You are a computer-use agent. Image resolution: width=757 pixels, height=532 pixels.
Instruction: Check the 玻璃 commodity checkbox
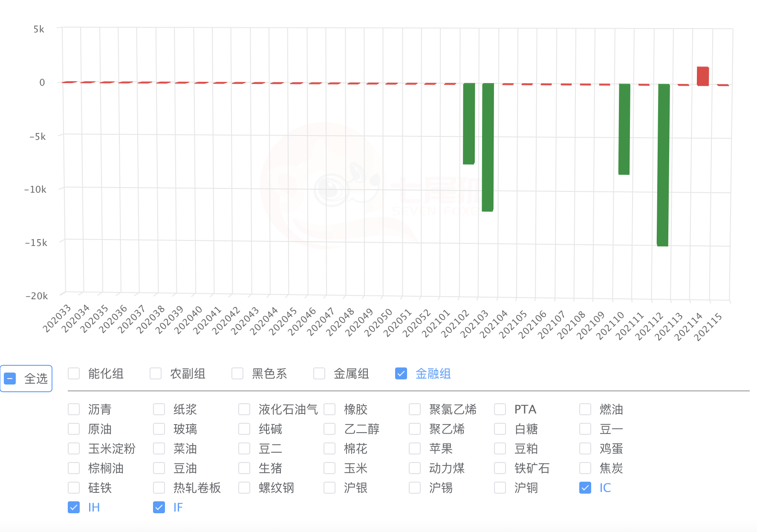(159, 429)
